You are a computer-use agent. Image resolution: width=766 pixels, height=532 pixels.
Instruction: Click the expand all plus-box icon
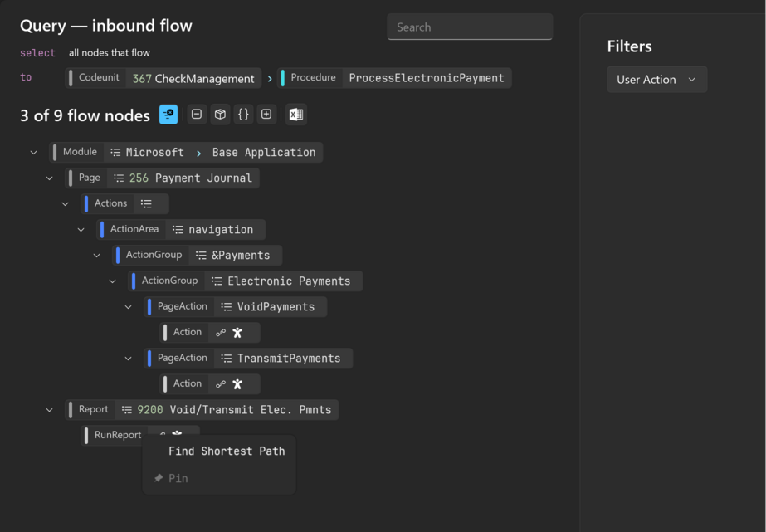click(266, 115)
